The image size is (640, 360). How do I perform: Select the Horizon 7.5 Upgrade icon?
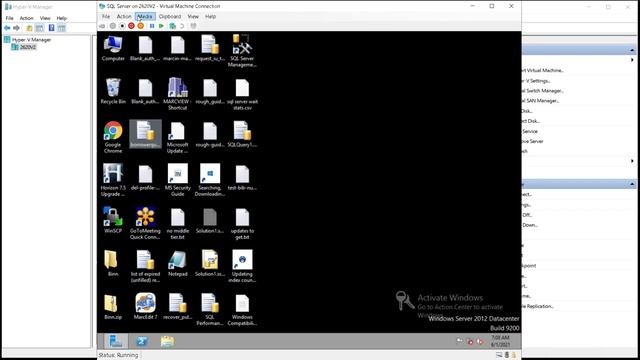point(113,180)
